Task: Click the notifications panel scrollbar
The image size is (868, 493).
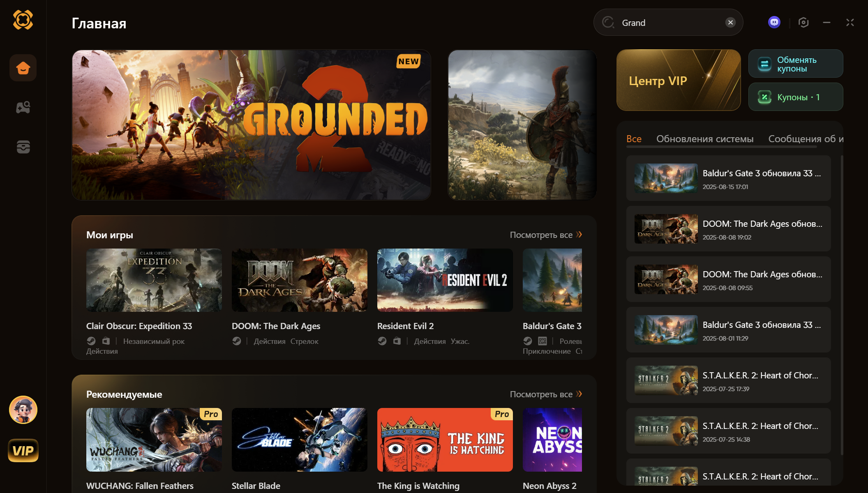Action: tap(842, 304)
